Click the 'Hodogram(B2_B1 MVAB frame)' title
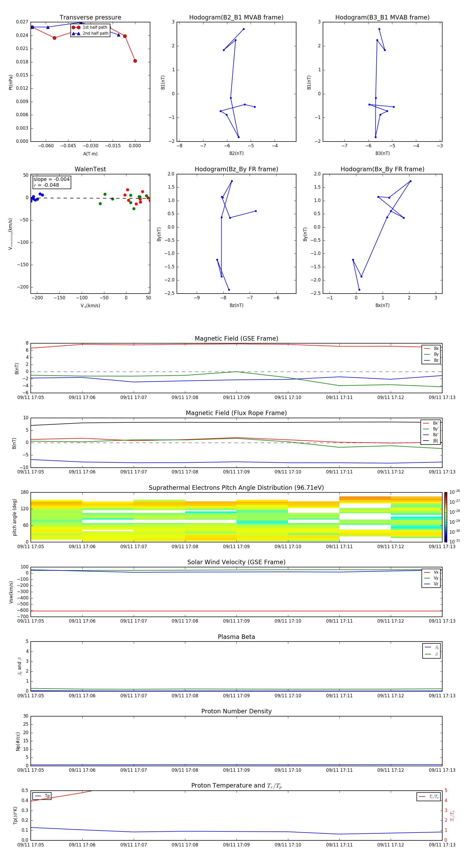The width and height of the screenshot is (473, 868). (x=236, y=17)
